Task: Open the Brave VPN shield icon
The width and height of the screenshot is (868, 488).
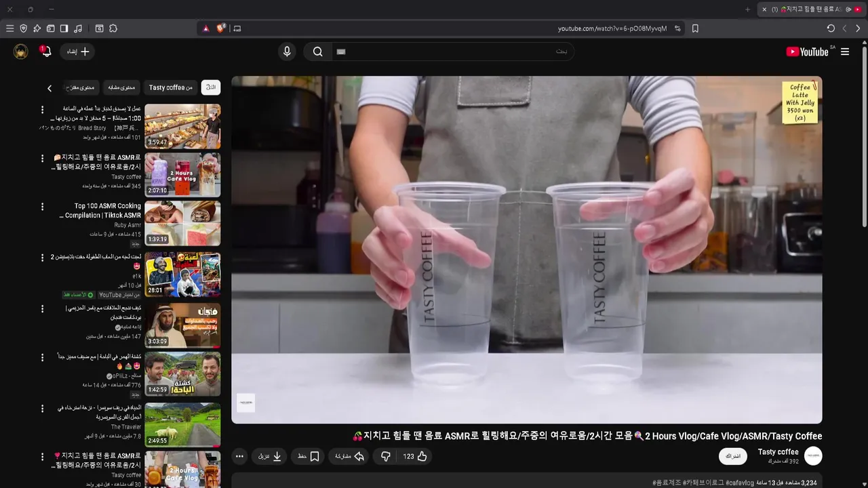Action: tap(23, 28)
